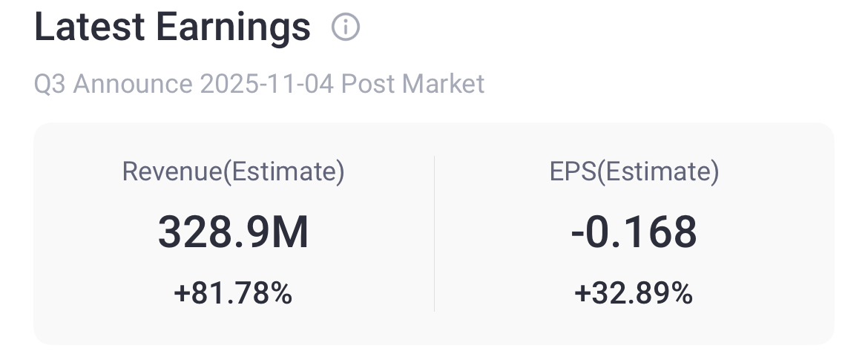This screenshot has height=357, width=868.
Task: Open the Revenue(Estimate) label
Action: [x=233, y=172]
